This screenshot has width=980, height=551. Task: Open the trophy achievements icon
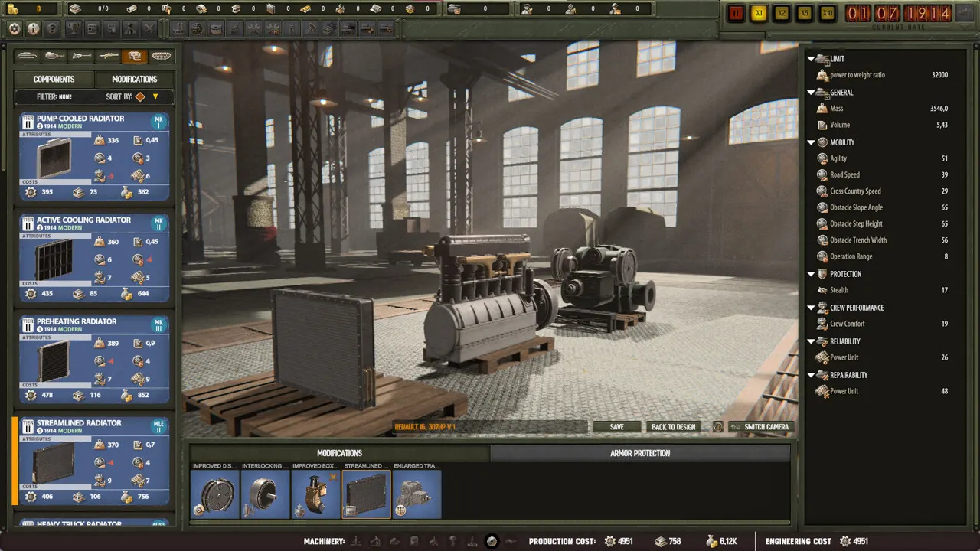[x=73, y=29]
